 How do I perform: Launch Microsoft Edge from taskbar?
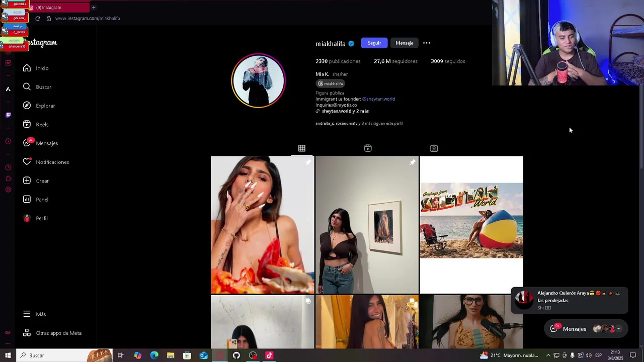pyautogui.click(x=154, y=355)
